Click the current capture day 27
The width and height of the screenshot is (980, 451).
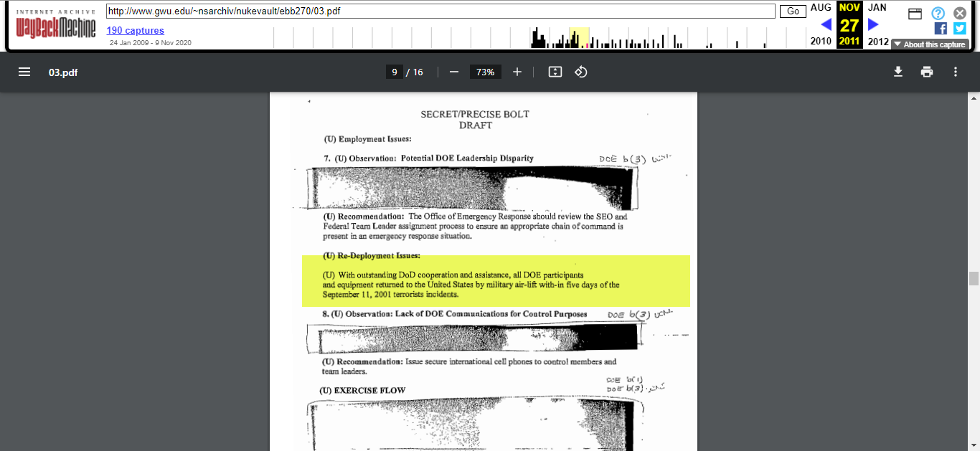[x=849, y=26]
